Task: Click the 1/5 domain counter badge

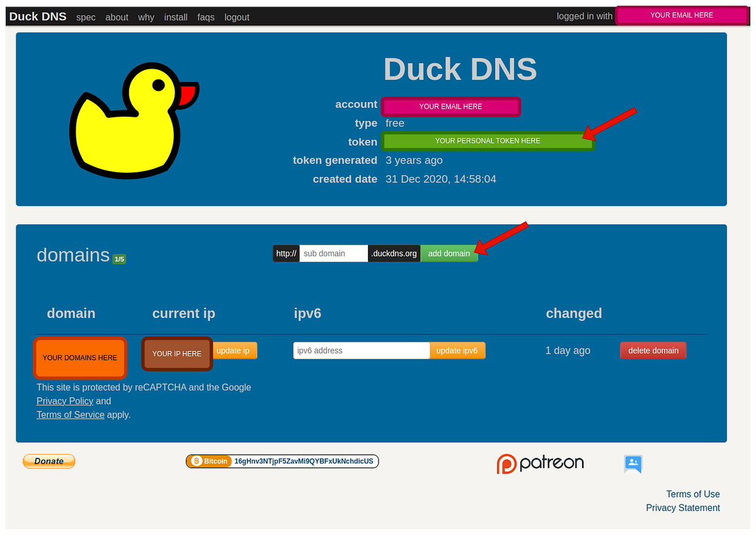Action: [118, 259]
